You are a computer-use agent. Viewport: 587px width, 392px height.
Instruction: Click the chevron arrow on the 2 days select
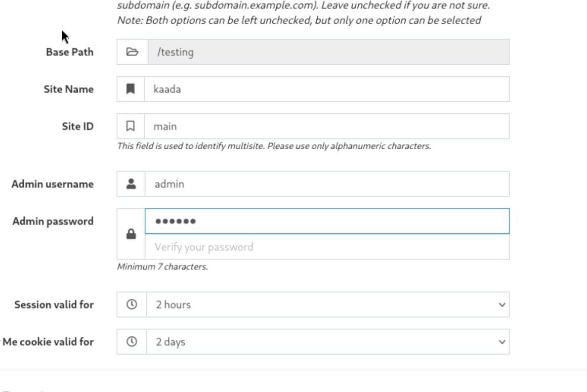pos(502,342)
